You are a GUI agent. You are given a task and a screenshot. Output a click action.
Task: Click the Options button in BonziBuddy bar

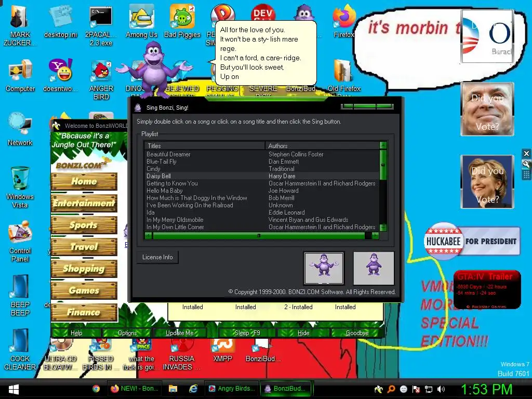point(127,333)
